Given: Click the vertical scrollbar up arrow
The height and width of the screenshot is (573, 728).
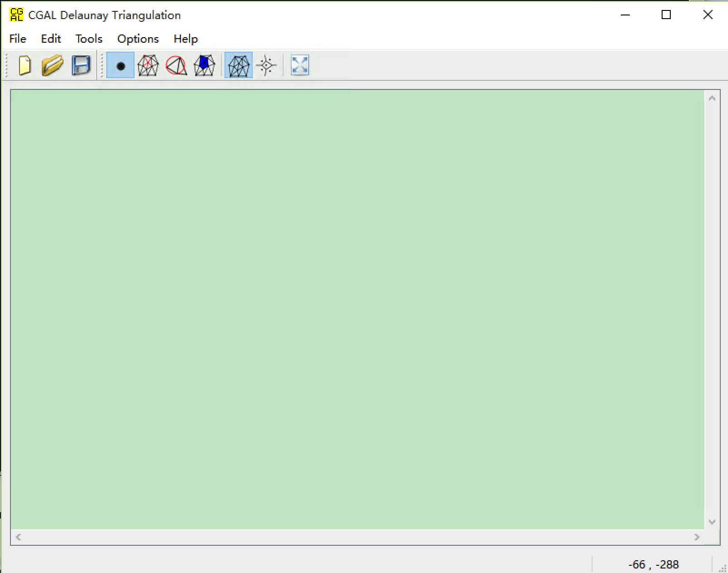Looking at the screenshot, I should 712,98.
